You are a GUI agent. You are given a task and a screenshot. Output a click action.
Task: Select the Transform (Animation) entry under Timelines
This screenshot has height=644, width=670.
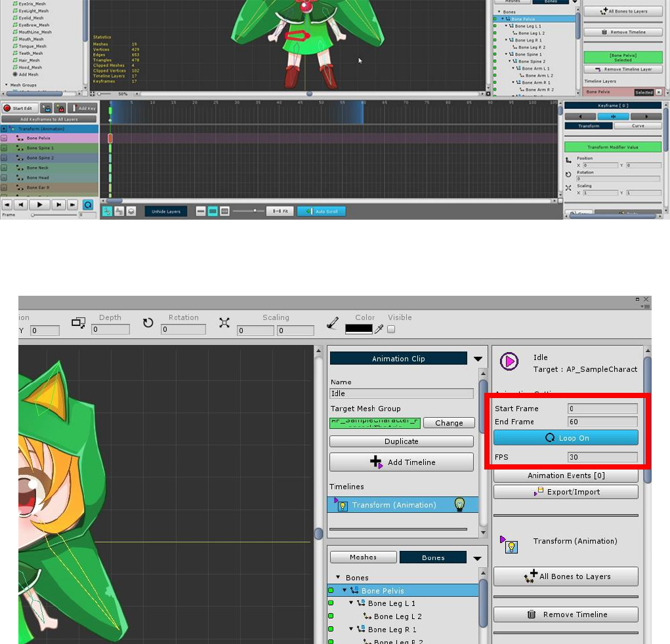click(402, 505)
